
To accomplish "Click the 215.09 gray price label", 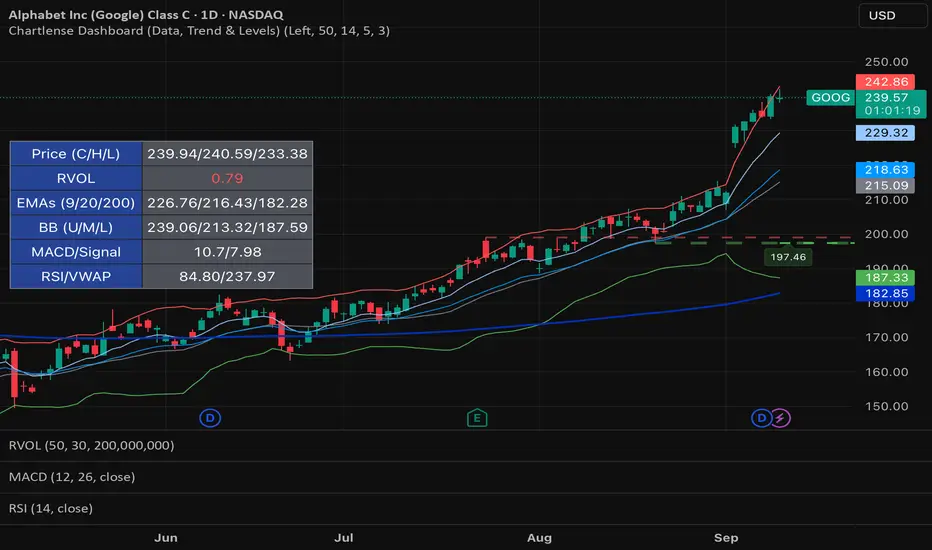I will (x=885, y=185).
